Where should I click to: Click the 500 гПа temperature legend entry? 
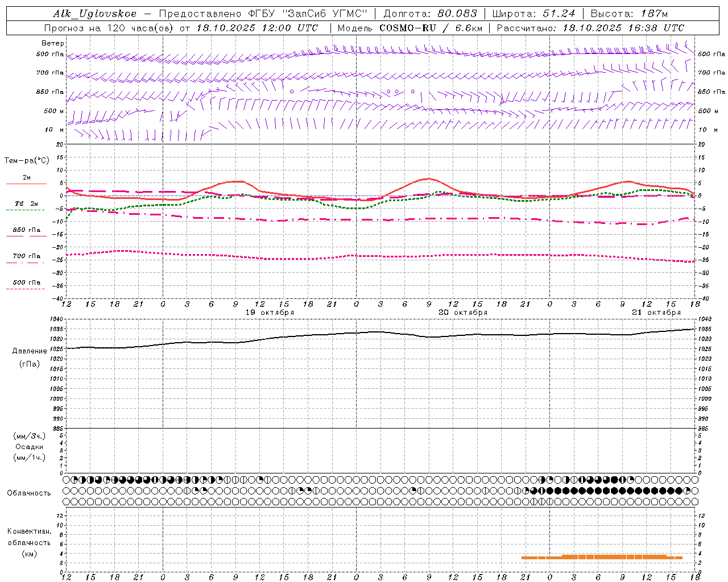coord(27,282)
